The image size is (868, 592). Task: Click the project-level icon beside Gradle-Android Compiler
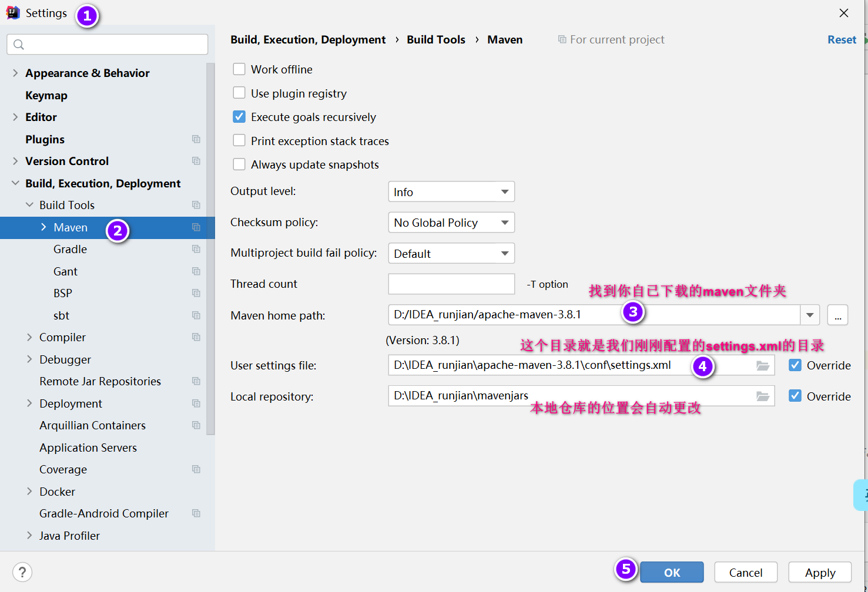click(x=196, y=513)
